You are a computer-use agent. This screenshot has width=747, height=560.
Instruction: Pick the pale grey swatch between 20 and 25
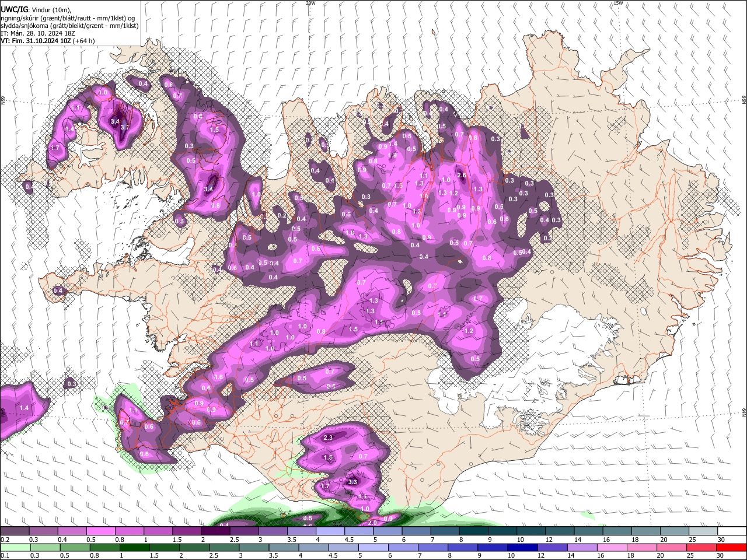pyautogui.click(x=674, y=531)
